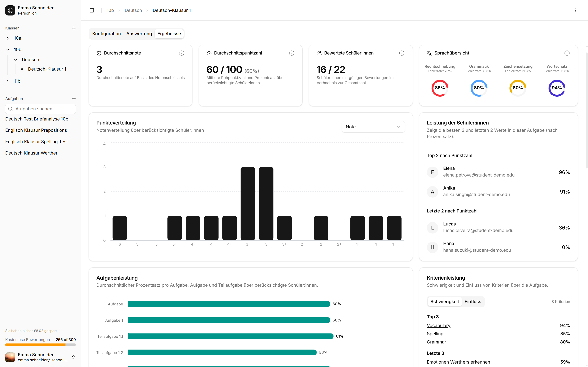Switch criteria view to Einfluss
The image size is (588, 367).
473,301
